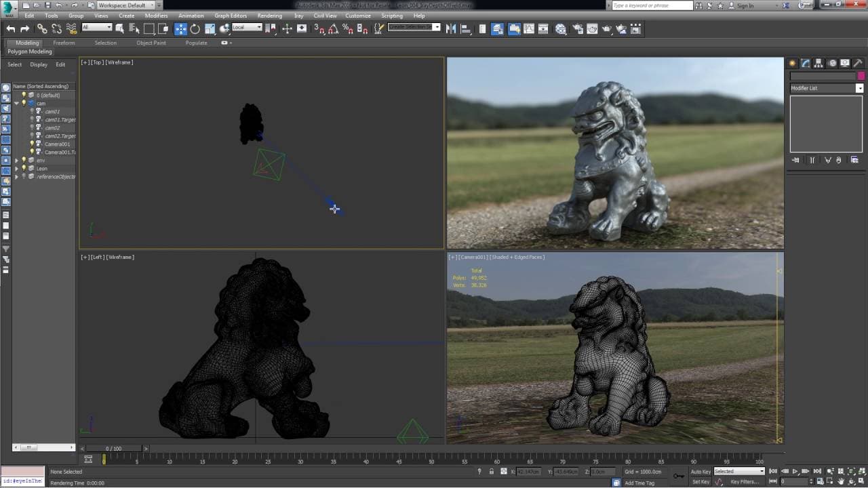Image resolution: width=868 pixels, height=488 pixels.
Task: Select the Select and Link tool
Action: click(42, 28)
